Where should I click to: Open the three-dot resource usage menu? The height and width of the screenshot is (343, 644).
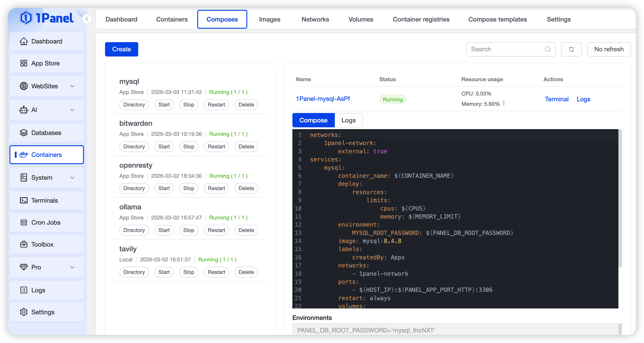pos(504,103)
